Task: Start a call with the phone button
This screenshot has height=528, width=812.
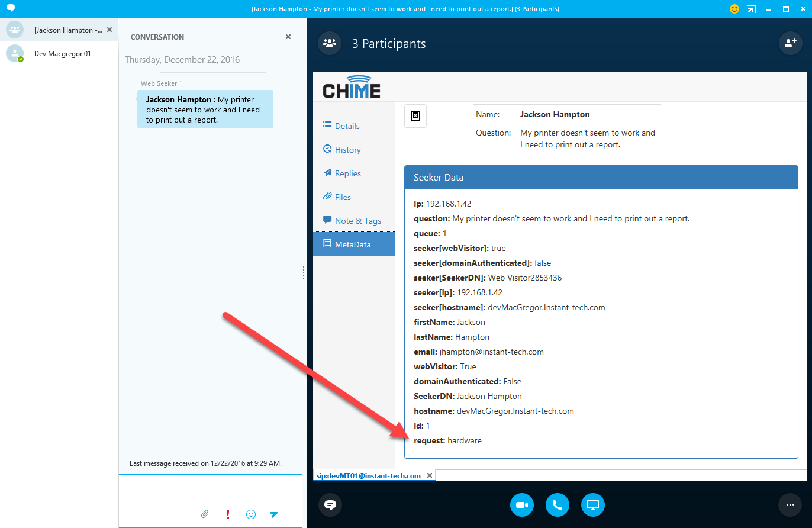Action: [558, 505]
